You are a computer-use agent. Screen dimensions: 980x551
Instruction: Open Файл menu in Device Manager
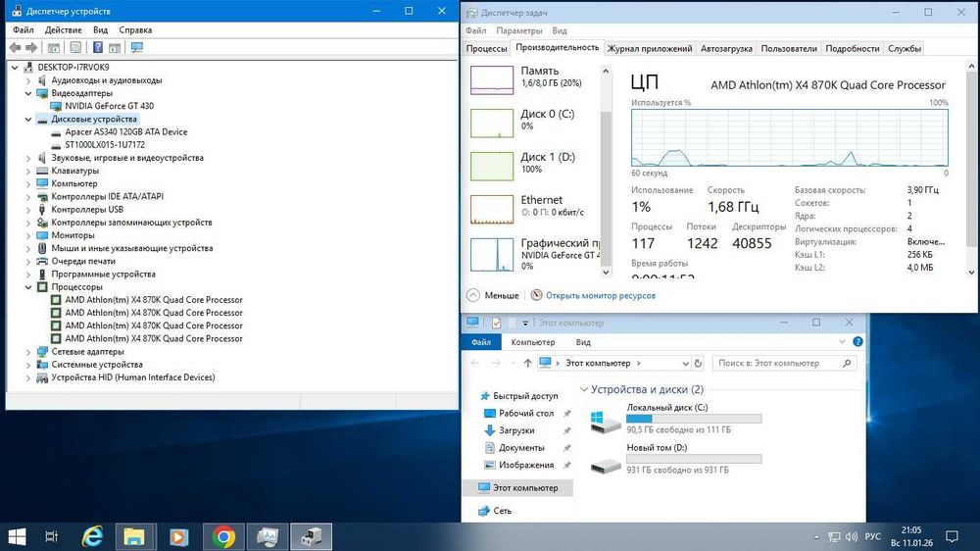24,30
